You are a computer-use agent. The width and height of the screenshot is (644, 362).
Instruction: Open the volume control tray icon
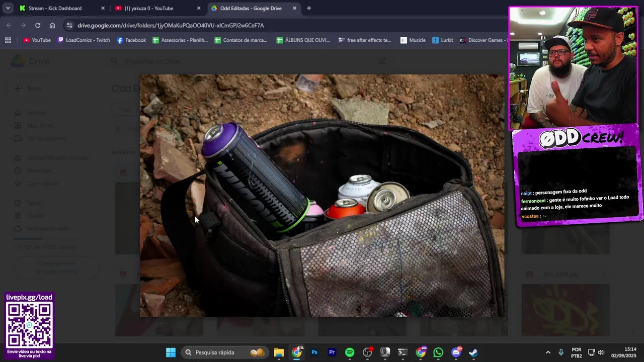point(601,352)
